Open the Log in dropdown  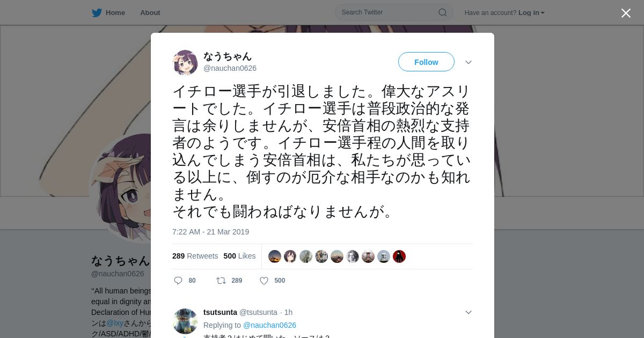531,13
